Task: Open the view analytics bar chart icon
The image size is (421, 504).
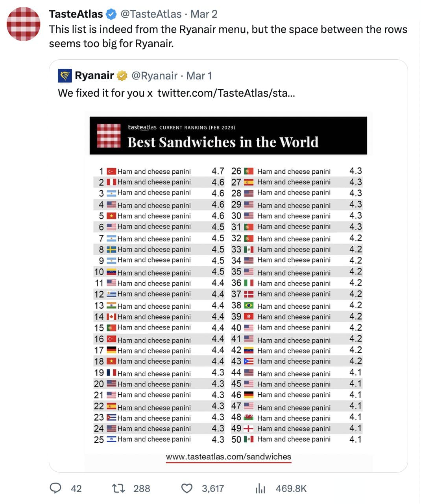Action: click(260, 488)
